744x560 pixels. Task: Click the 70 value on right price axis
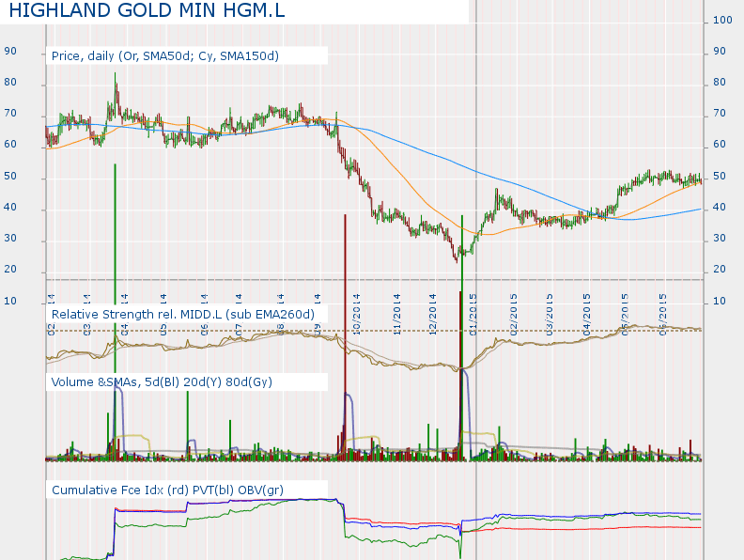720,113
